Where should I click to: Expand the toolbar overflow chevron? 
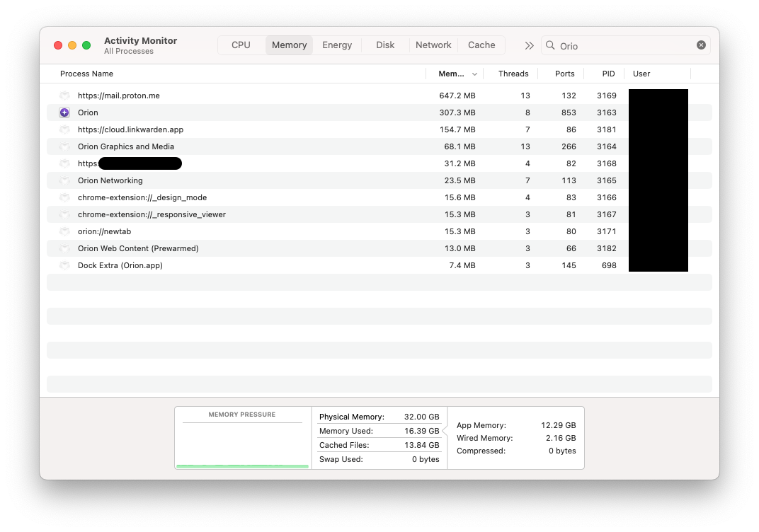coord(529,45)
